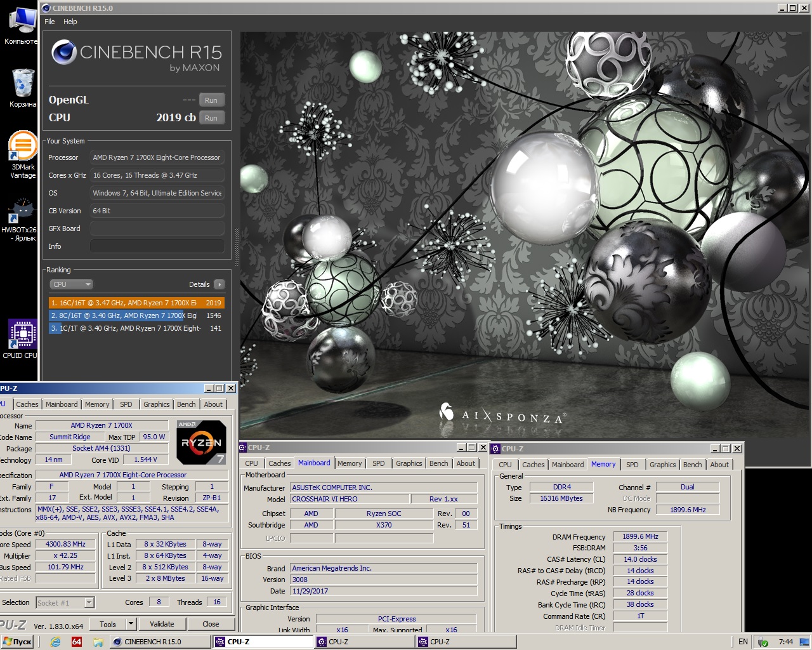Screen dimensions: 812x650
Task: Switch to CINEBENCH R15.0 taskbar button
Action: (160, 642)
